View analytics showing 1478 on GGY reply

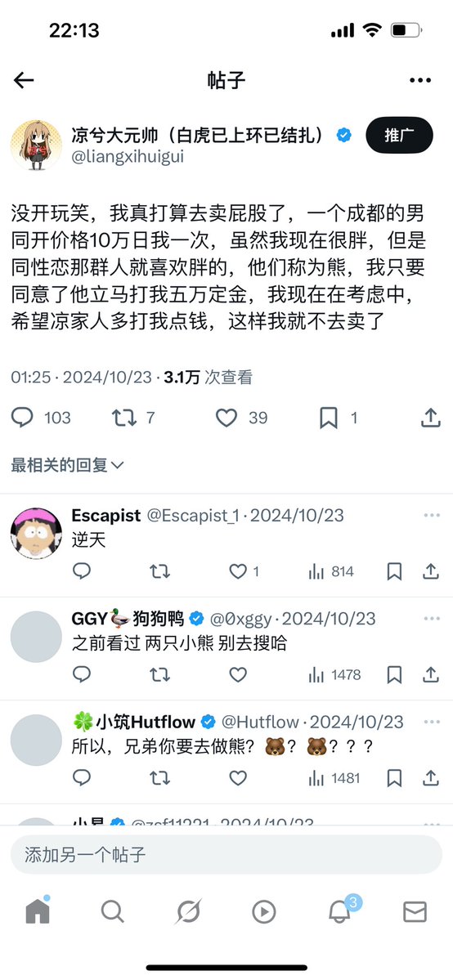[334, 674]
